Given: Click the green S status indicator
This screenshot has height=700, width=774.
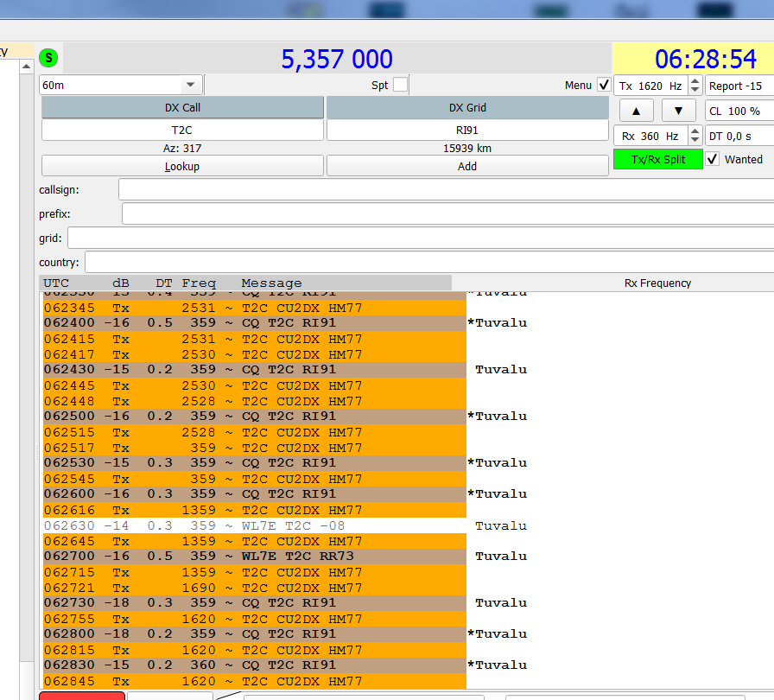Looking at the screenshot, I should pos(48,58).
